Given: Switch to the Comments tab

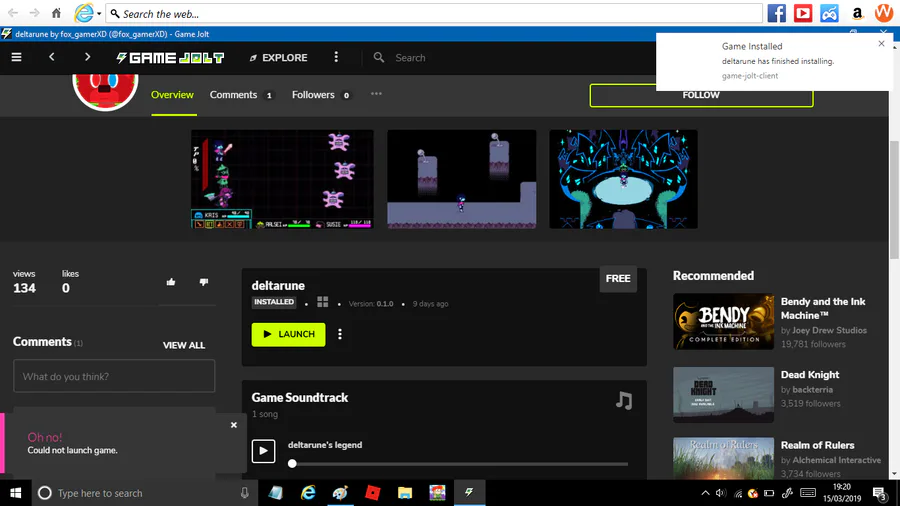Looking at the screenshot, I should click(x=241, y=95).
